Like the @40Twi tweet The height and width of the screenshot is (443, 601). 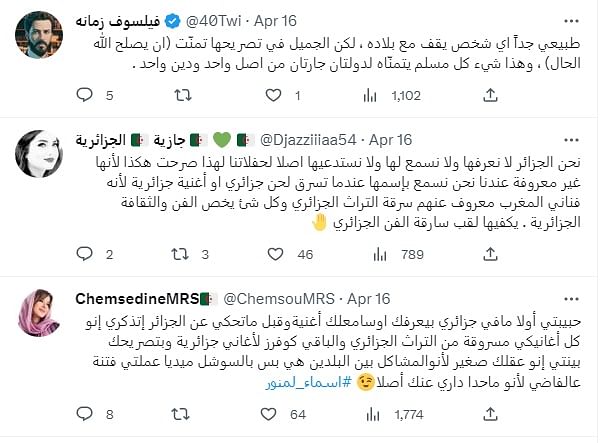(x=273, y=95)
